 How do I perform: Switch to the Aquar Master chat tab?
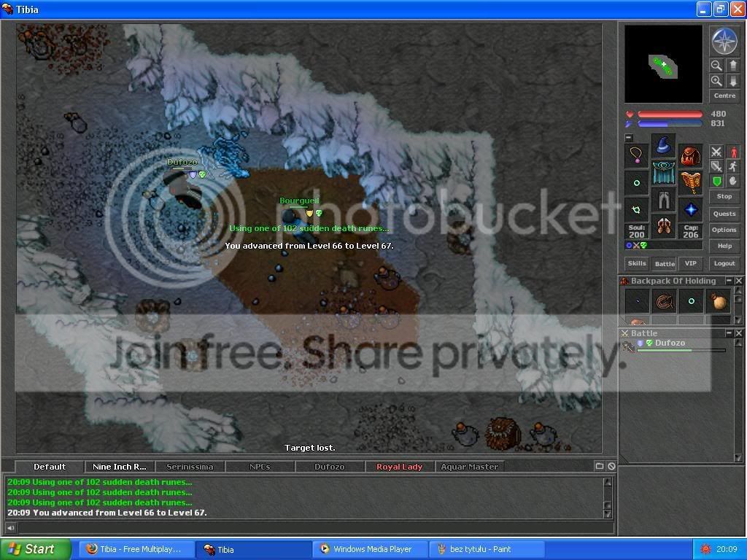[469, 467]
